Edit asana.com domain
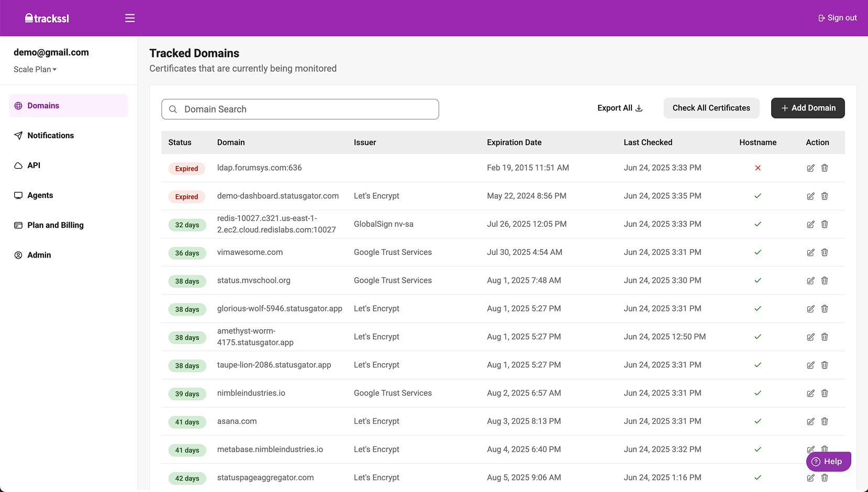Viewport: 868px width, 492px height. pos(810,422)
